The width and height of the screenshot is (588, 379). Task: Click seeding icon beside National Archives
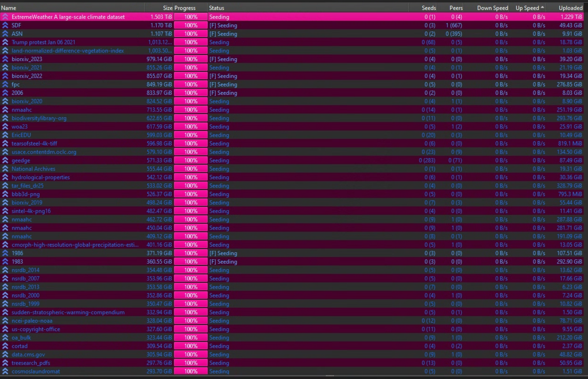[5, 169]
